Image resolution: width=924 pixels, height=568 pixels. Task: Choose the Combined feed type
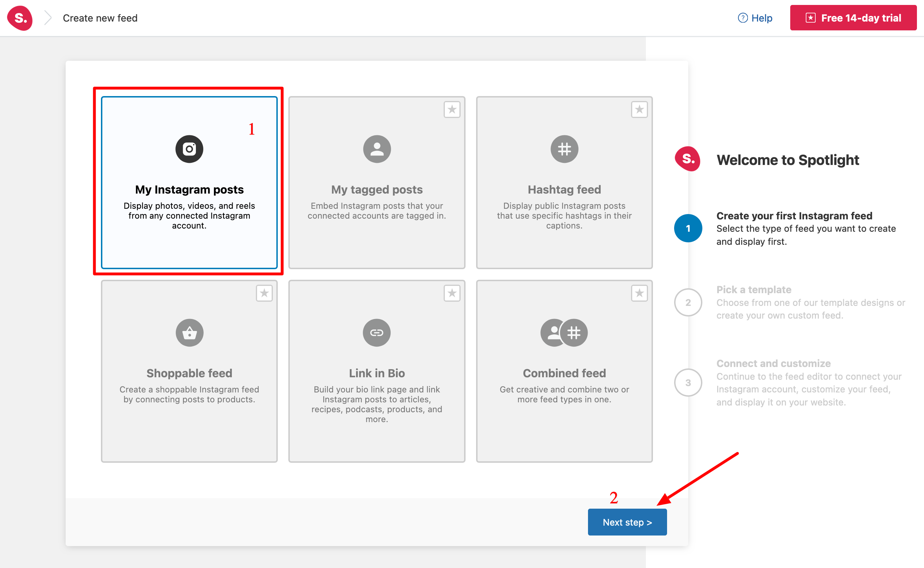564,371
